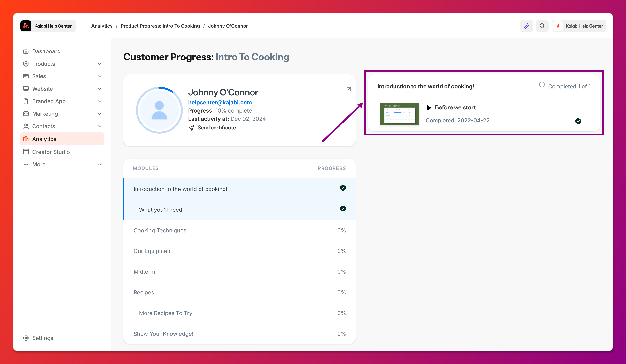The height and width of the screenshot is (364, 626).
Task: Open the Before we start lesson thumbnail
Action: tap(400, 114)
